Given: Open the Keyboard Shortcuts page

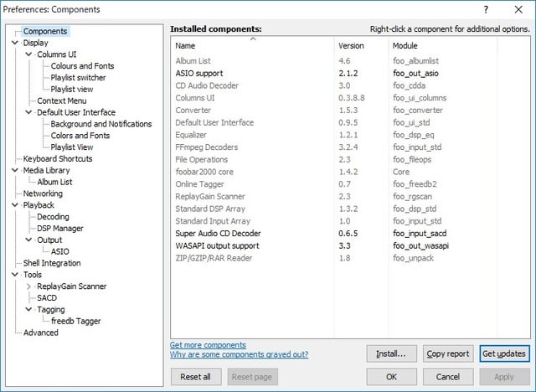Looking at the screenshot, I should [x=58, y=159].
